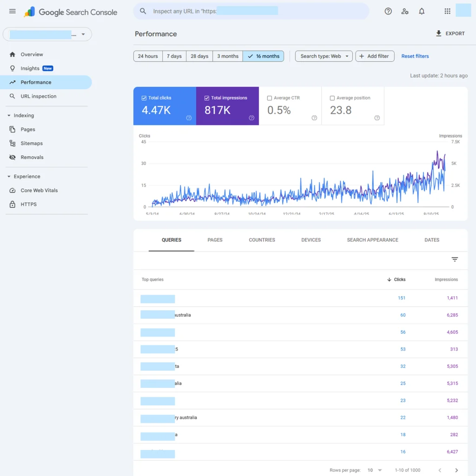Screen dimensions: 476x476
Task: Toggle the Total clicks checkbox
Action: 144,98
